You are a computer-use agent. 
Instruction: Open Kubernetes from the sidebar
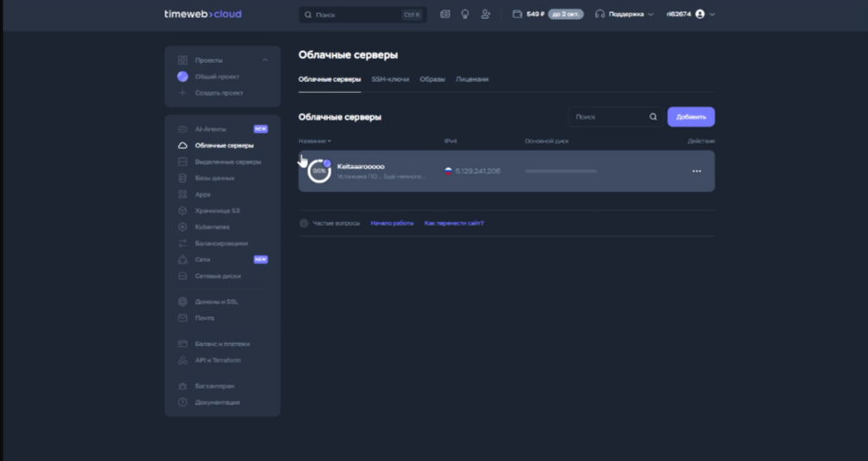click(212, 227)
